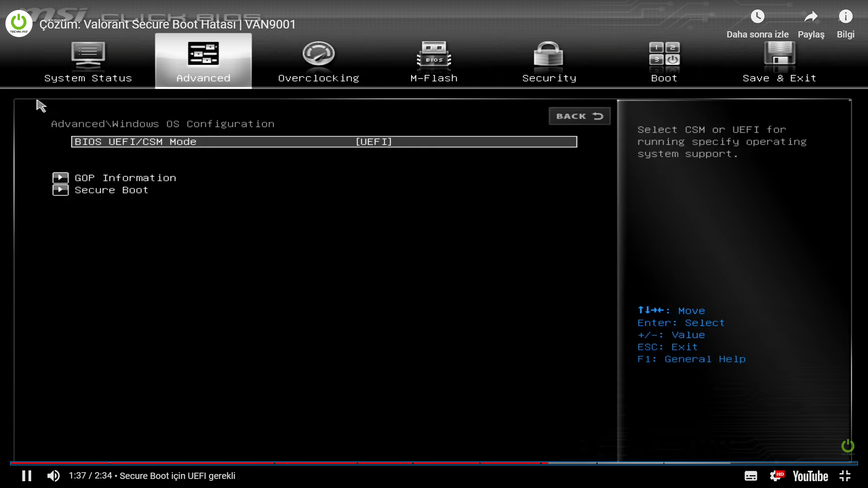Expand the Secure Boot submenu arrow

point(60,190)
